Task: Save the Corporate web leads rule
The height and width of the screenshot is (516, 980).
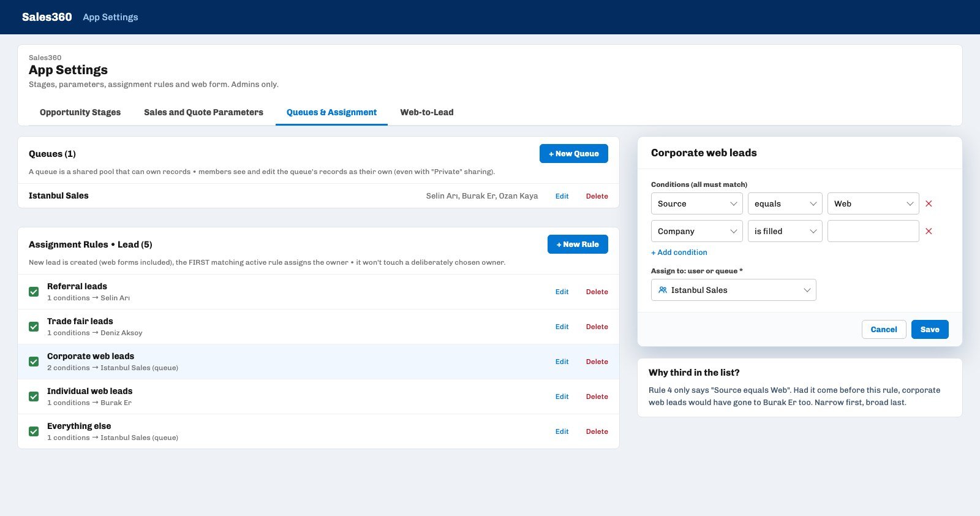Action: [929, 329]
